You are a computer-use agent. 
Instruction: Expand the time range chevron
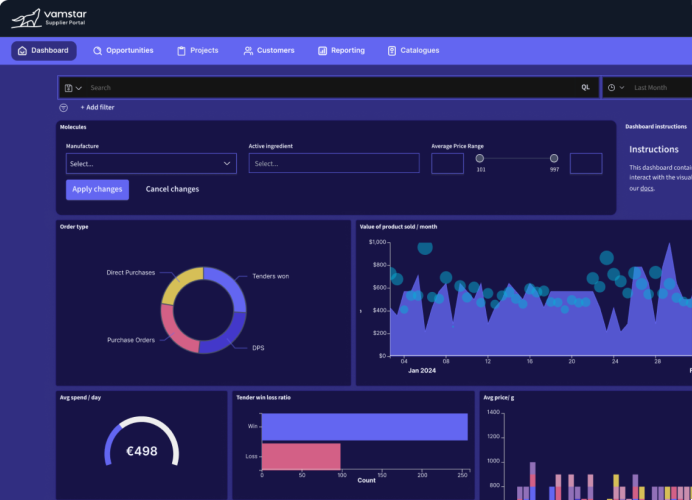tap(622, 88)
